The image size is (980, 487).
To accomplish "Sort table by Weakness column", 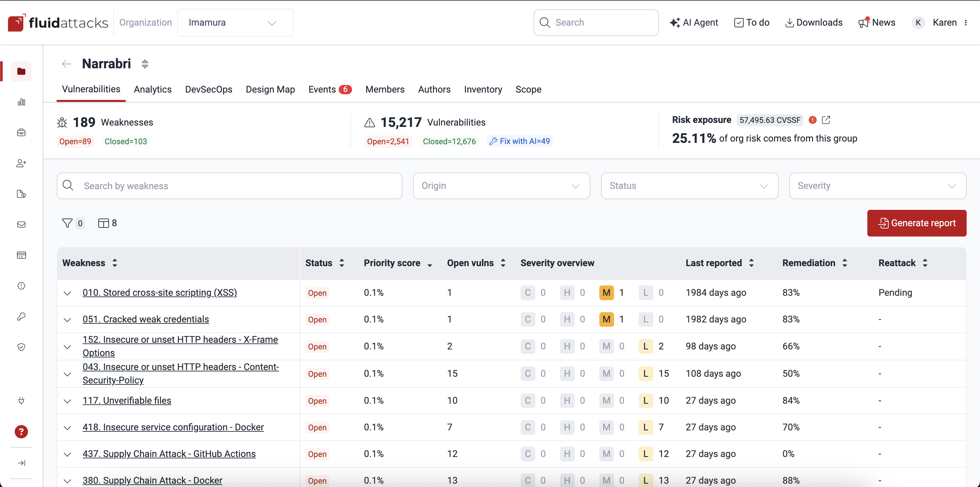I will point(115,263).
